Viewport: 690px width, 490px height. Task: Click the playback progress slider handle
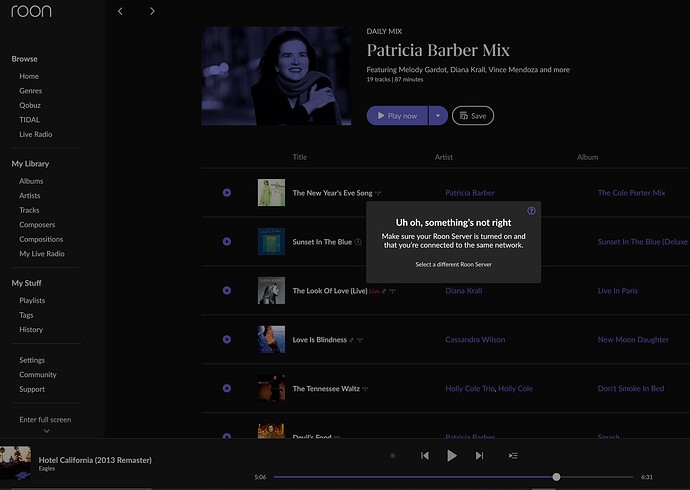(556, 477)
